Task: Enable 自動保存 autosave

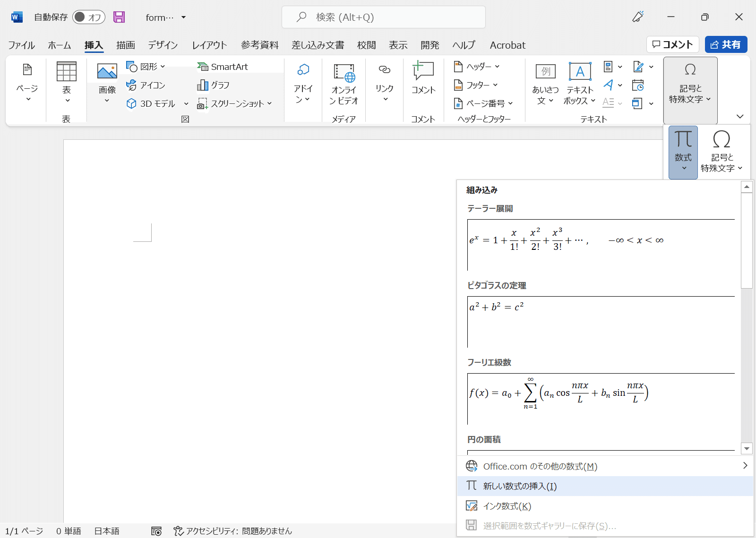Action: pyautogui.click(x=88, y=17)
